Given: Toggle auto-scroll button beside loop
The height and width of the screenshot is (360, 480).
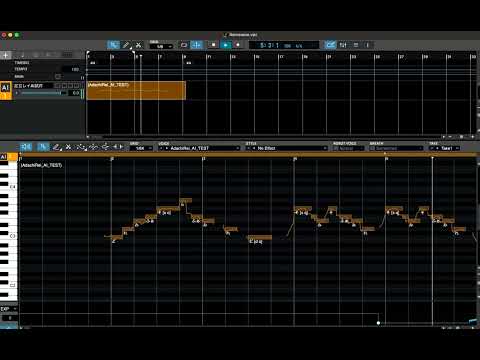Looking at the screenshot, I should [x=196, y=45].
